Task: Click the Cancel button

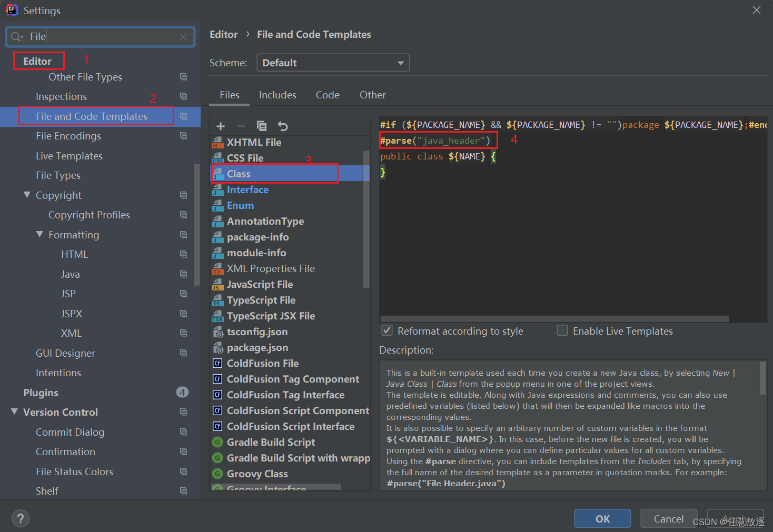Action: coord(669,518)
